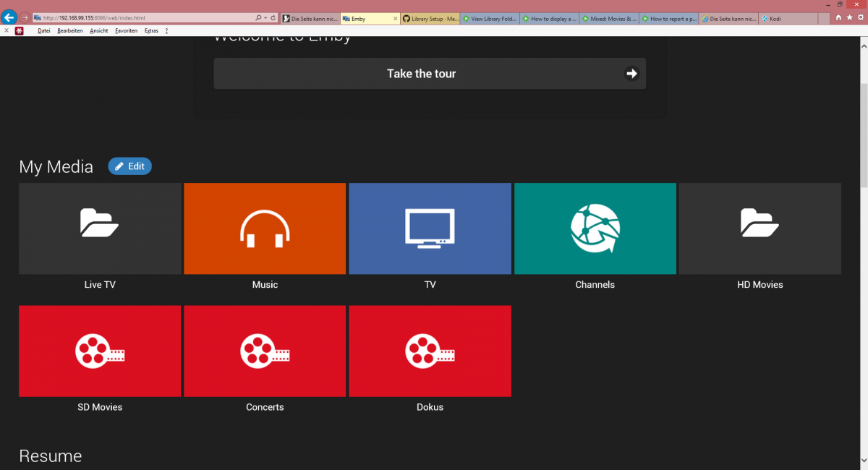Open the Concerts film reel tile
The width and height of the screenshot is (868, 470).
pos(265,351)
